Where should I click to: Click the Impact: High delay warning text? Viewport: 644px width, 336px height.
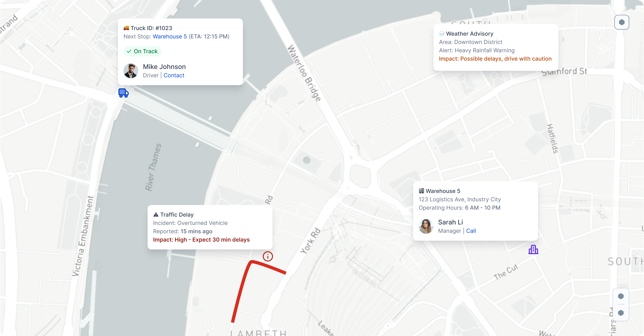201,239
